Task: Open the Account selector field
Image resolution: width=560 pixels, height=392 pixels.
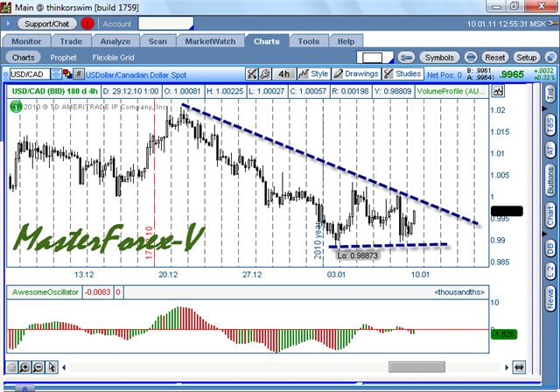Action: coord(165,24)
